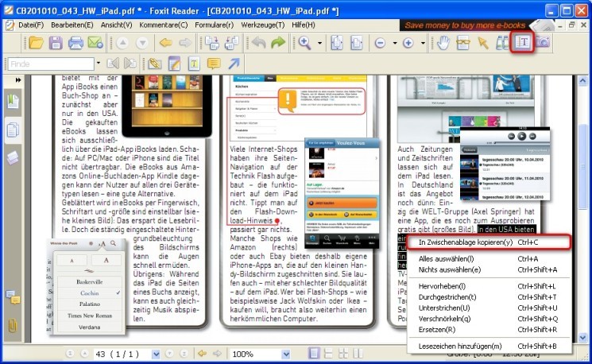Click into the Finde search field
Viewport: 592px width, 364px height.
click(50, 64)
